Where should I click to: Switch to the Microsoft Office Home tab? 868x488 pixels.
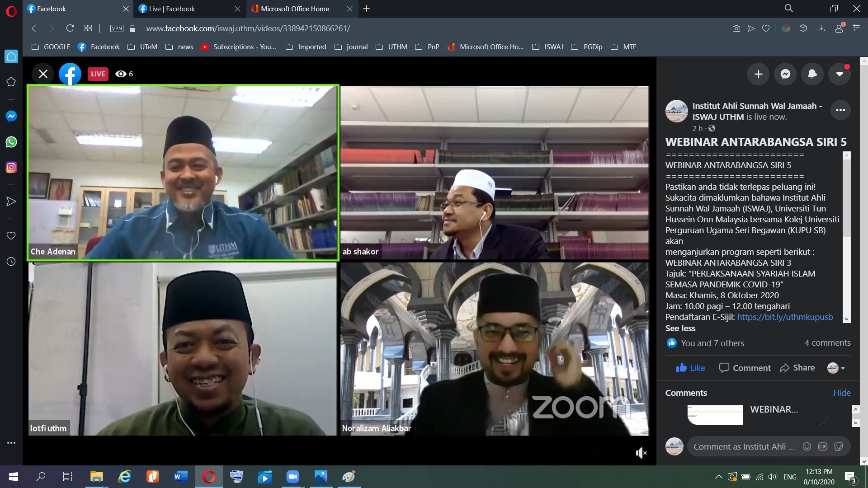click(x=295, y=9)
